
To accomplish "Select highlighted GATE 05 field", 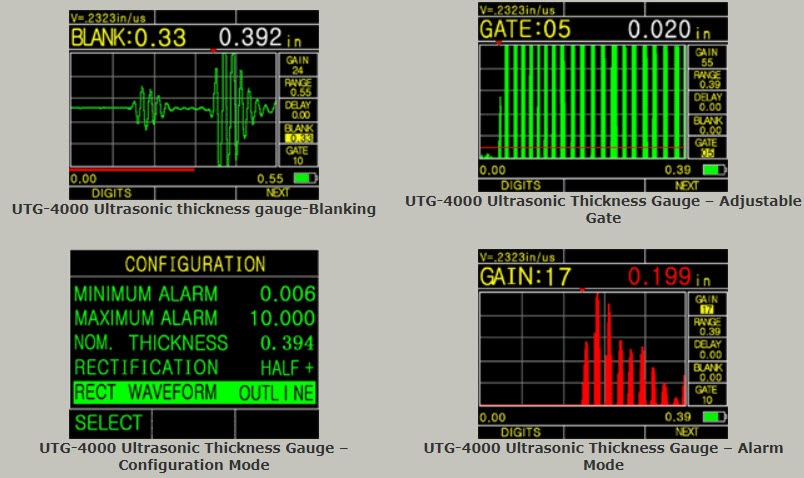I will tap(707, 148).
